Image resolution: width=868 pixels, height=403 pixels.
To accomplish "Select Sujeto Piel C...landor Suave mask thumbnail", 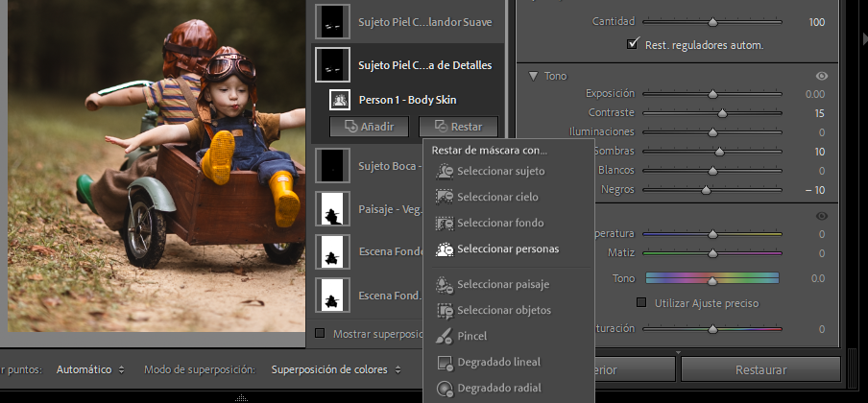I will click(x=332, y=21).
